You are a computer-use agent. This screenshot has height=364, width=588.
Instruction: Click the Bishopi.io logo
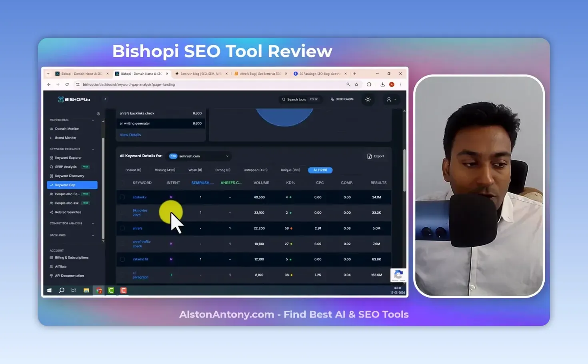click(74, 99)
